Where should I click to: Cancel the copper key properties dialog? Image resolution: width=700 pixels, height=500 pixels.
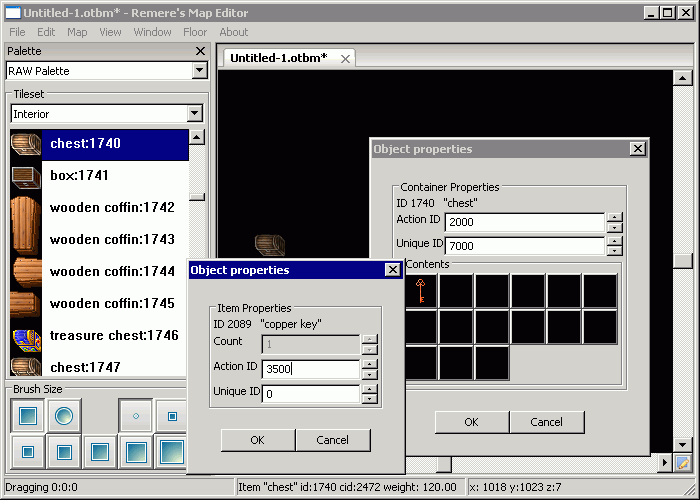tap(333, 440)
